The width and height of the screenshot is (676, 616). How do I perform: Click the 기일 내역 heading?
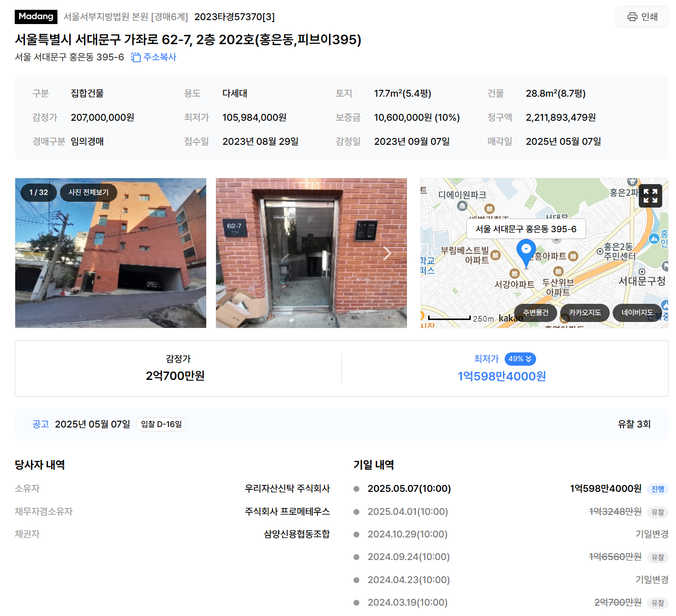coord(374,465)
